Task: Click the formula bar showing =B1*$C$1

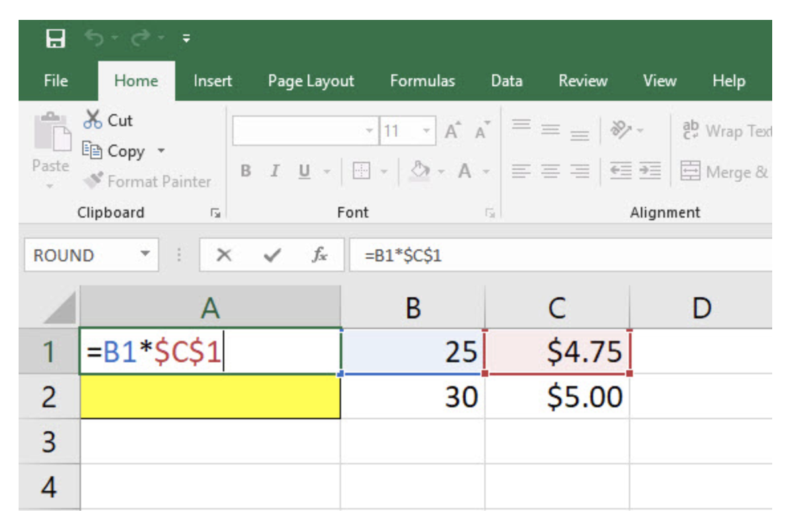Action: tap(561, 255)
